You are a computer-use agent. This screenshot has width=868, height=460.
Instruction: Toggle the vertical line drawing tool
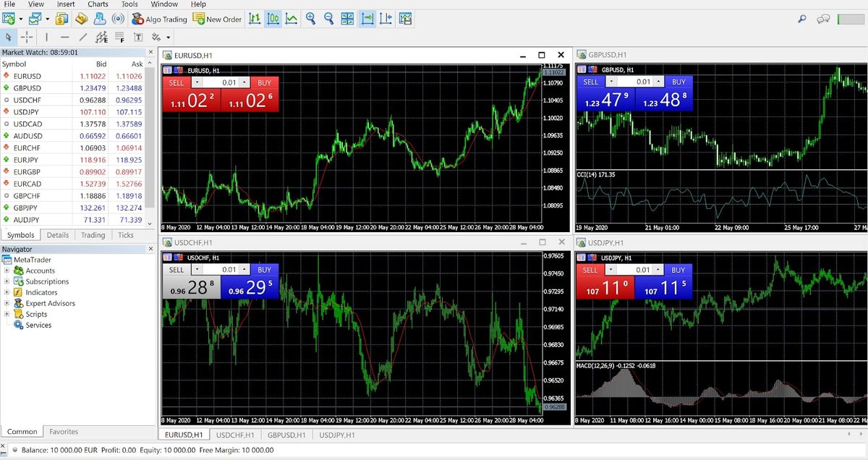(x=46, y=36)
